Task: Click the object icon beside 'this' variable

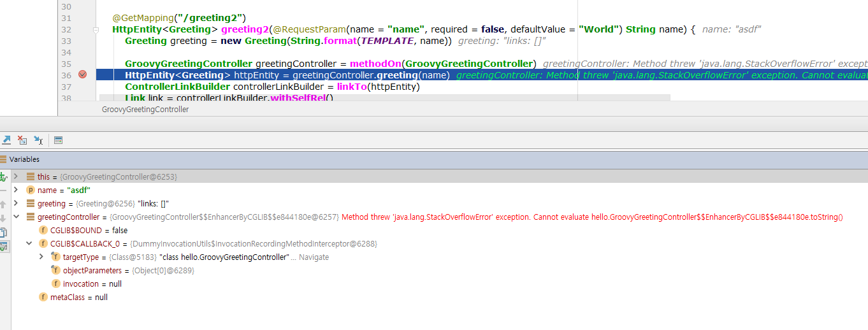Action: pos(31,176)
